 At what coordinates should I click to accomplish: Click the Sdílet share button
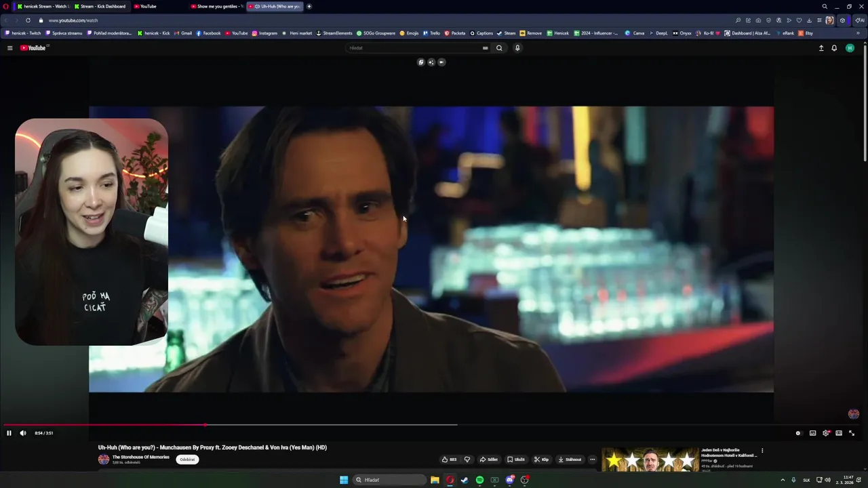coord(488,460)
